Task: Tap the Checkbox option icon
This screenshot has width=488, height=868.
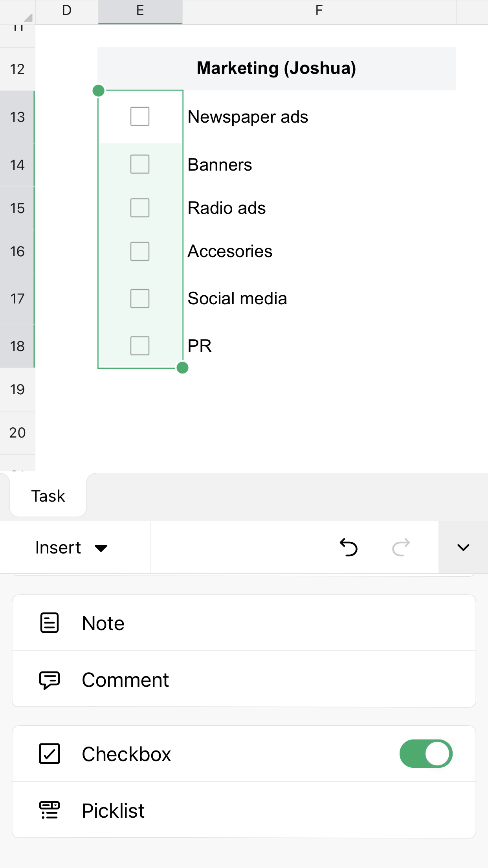Action: tap(50, 754)
